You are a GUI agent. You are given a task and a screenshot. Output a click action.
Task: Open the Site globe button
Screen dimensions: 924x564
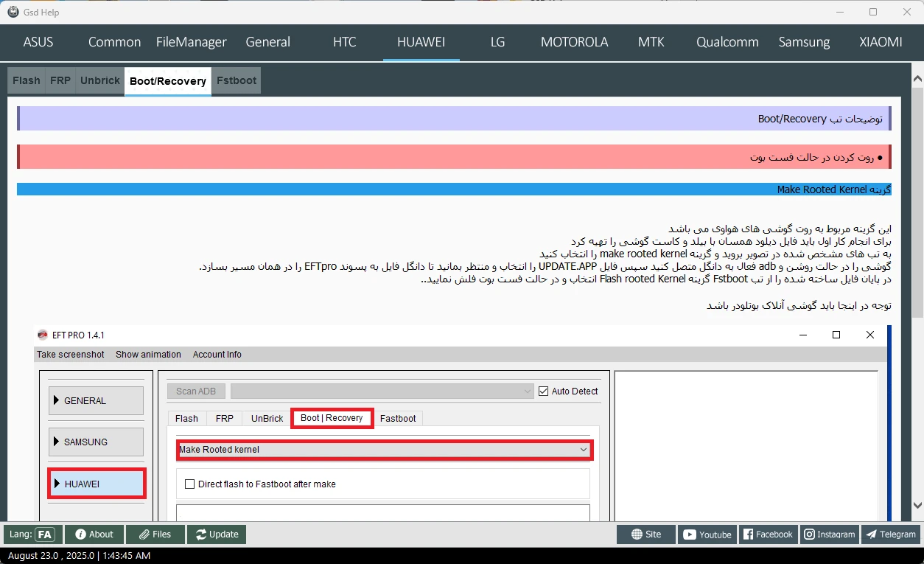pyautogui.click(x=645, y=535)
